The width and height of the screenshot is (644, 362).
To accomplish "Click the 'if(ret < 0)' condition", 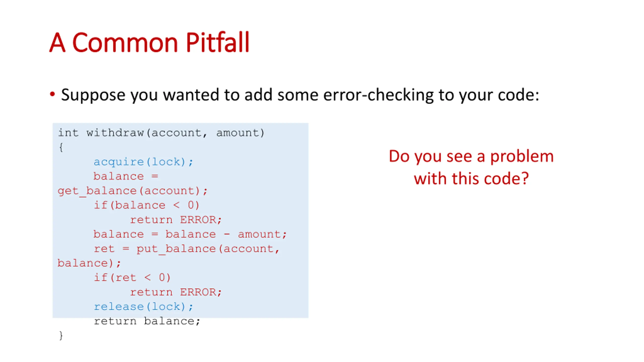I will (132, 278).
